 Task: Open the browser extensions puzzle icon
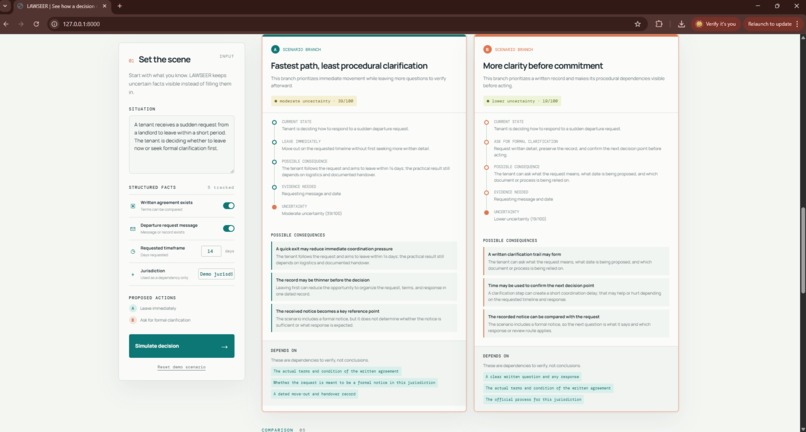click(x=659, y=24)
